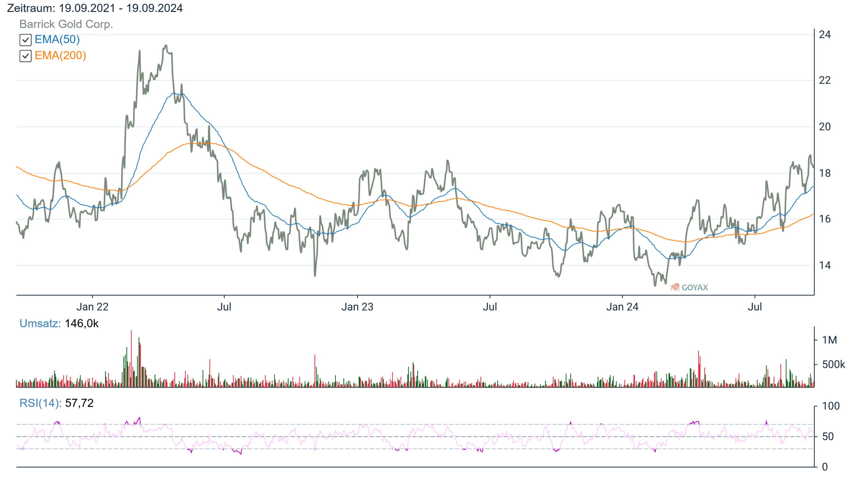Click the Umsatz value 146,0k
868x496 pixels.
pyautogui.click(x=82, y=324)
